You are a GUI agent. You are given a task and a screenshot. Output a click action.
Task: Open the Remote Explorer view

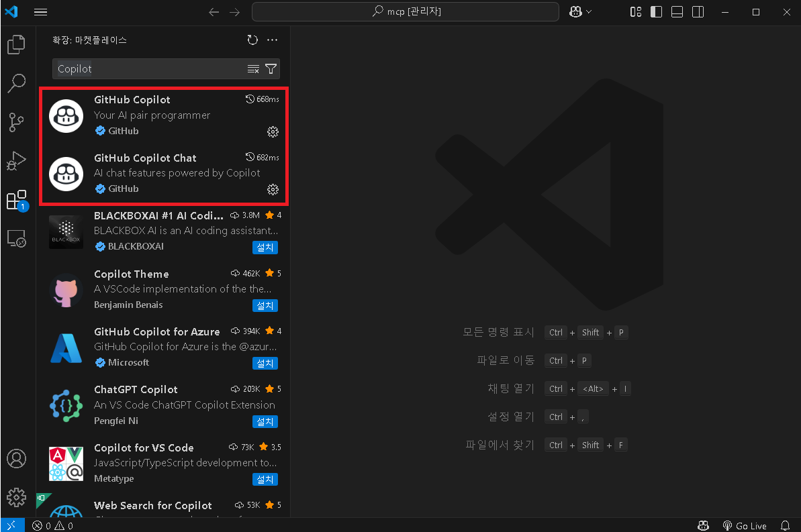16,238
